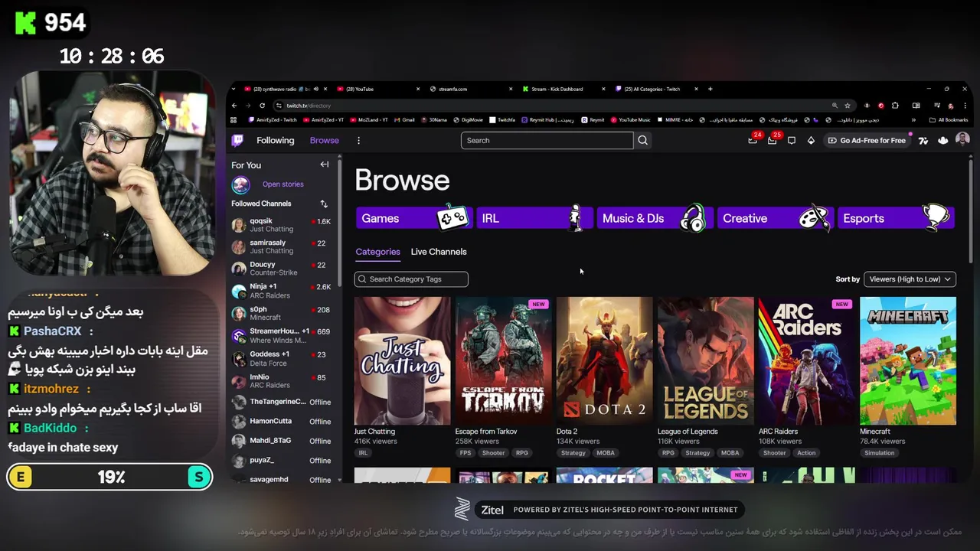Open All Bookmarks folder
Screen dimensions: 980x551
pos(948,120)
